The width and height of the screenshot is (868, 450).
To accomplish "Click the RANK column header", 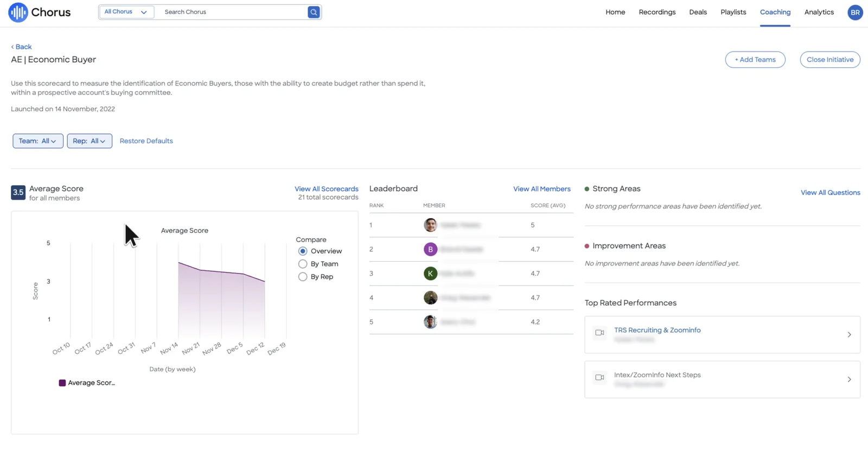I will [376, 206].
